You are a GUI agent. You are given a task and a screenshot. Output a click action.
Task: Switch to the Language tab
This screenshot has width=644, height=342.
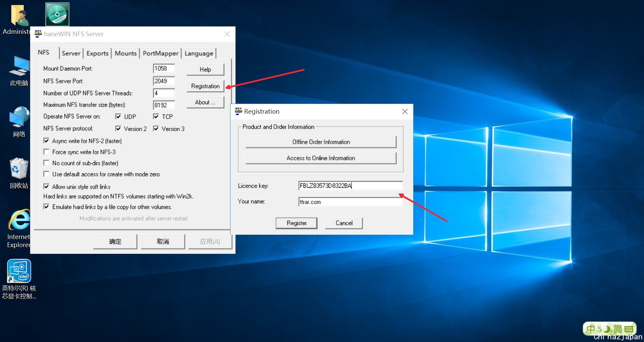click(199, 53)
